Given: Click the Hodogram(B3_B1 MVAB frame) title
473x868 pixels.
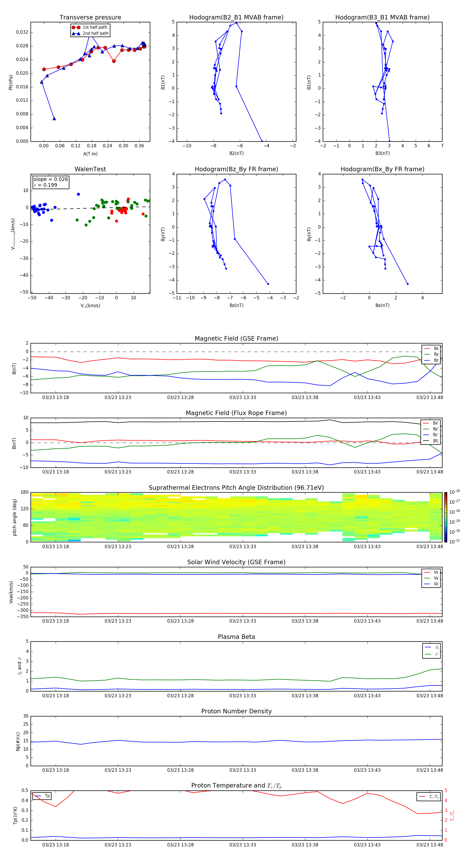Looking at the screenshot, I should [382, 17].
